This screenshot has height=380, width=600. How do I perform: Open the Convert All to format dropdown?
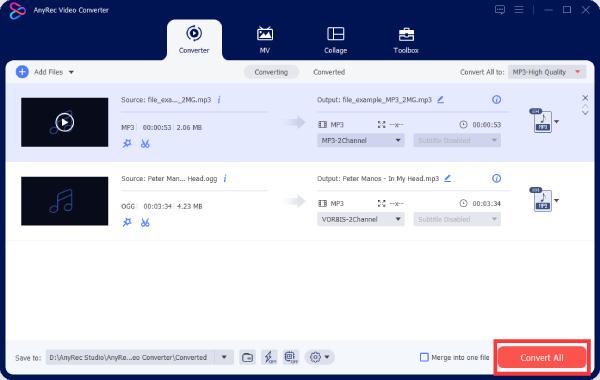[x=546, y=72]
